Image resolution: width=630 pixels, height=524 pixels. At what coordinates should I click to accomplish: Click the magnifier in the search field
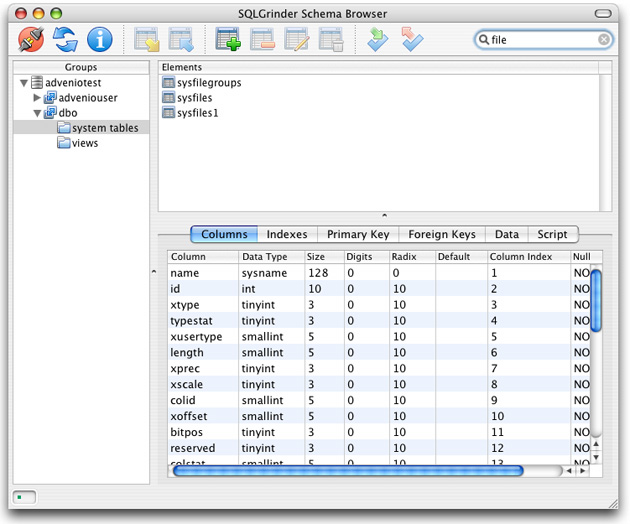[x=484, y=39]
